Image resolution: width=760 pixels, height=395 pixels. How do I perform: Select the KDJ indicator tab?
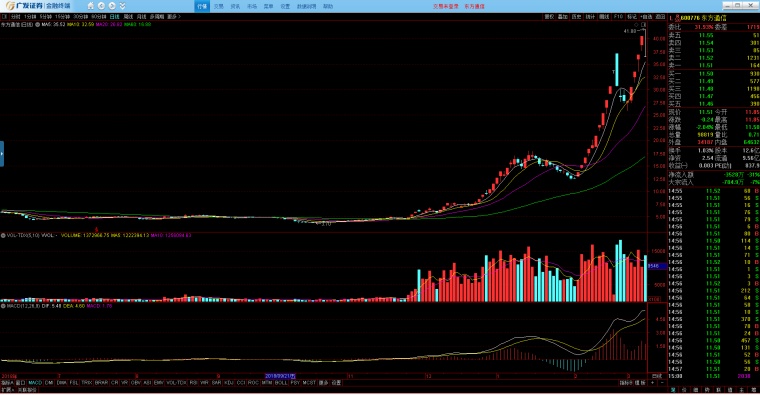click(229, 382)
